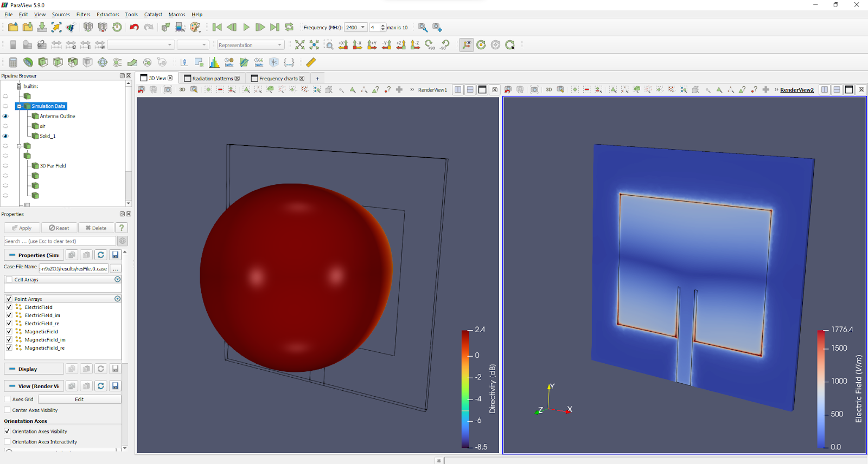This screenshot has height=464, width=868.
Task: Open the Macros menu
Action: click(177, 15)
